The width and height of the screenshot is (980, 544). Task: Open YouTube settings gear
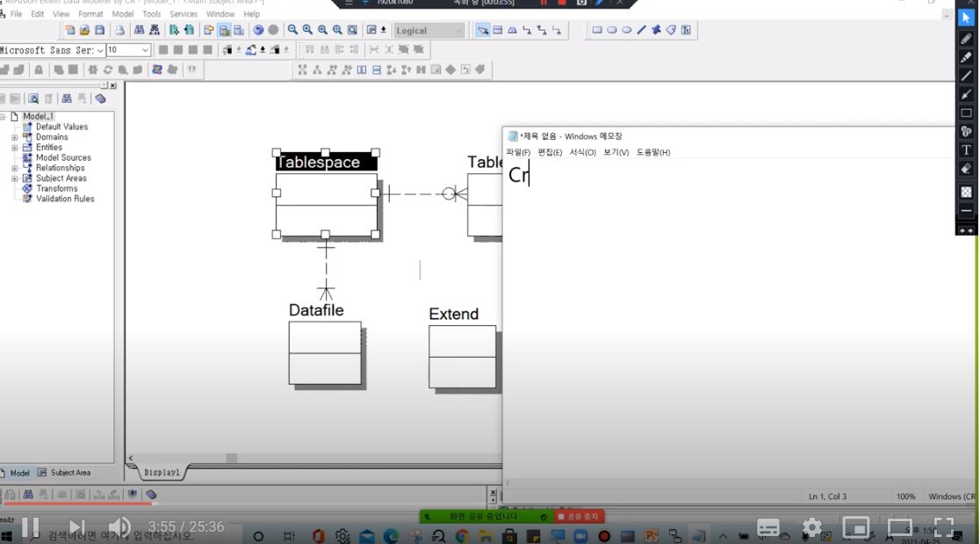812,528
